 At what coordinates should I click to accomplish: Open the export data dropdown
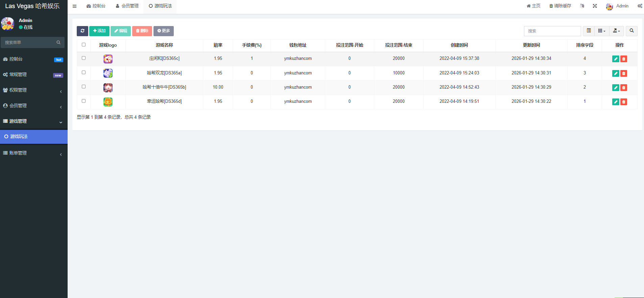(616, 31)
